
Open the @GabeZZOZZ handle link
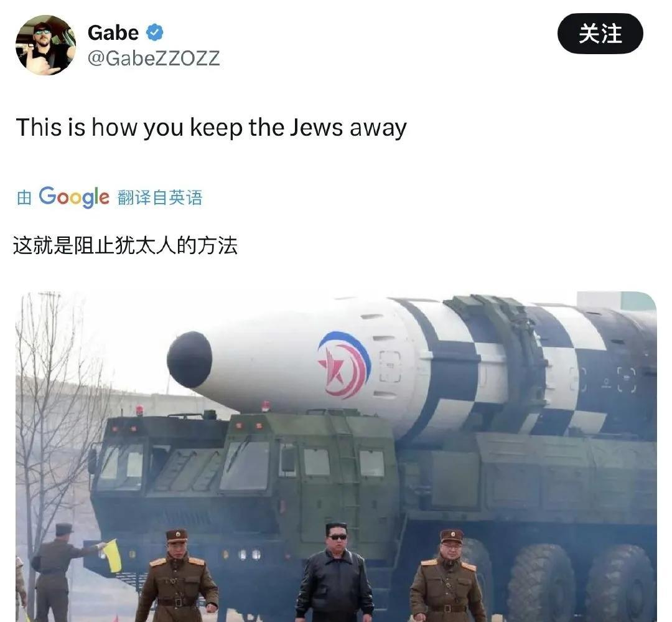click(x=154, y=58)
